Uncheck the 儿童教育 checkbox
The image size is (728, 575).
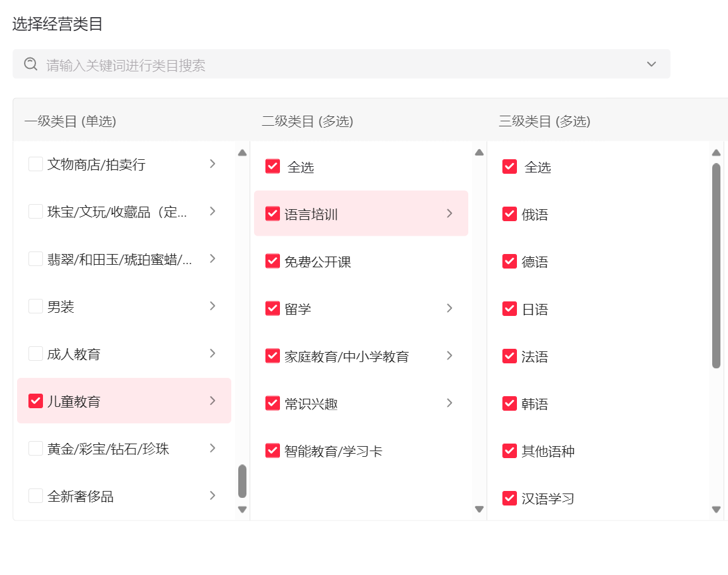36,401
